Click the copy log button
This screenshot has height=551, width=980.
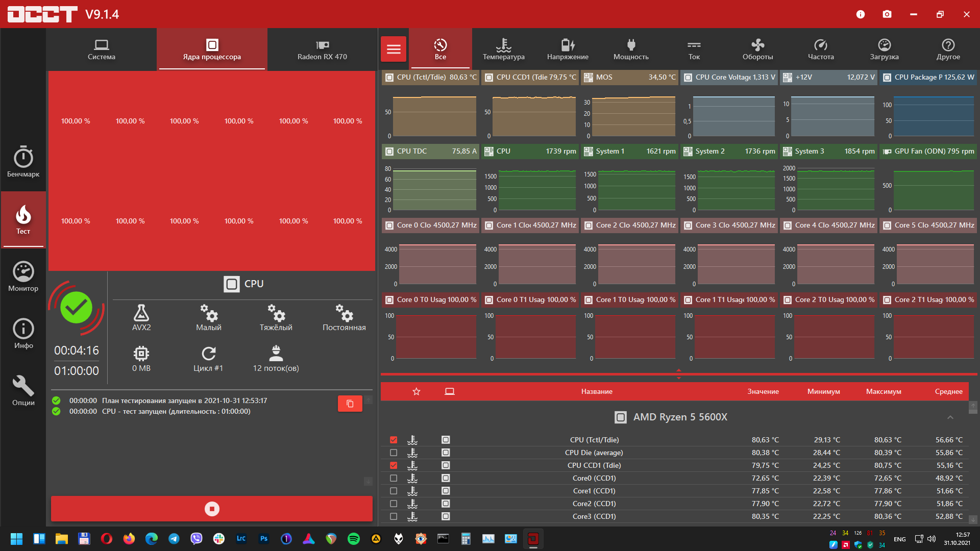tap(350, 404)
